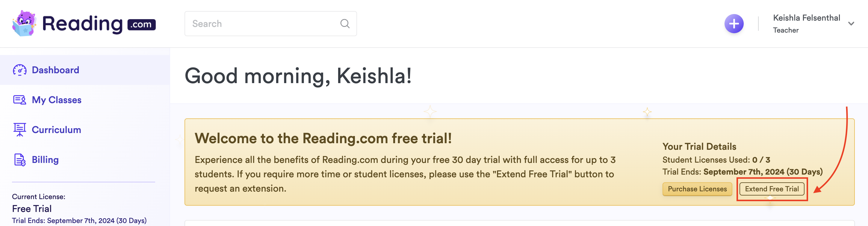This screenshot has height=226, width=868.
Task: Open the My Classes menu item
Action: pos(57,100)
